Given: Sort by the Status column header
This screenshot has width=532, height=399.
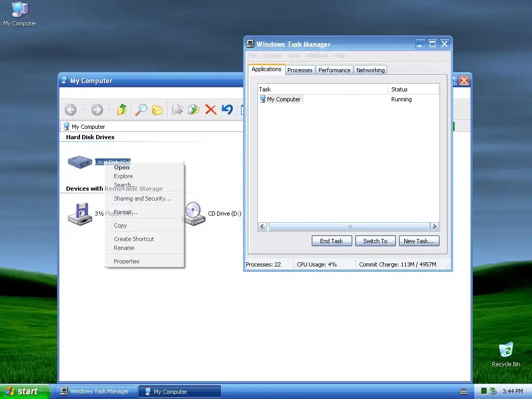Looking at the screenshot, I should (x=414, y=89).
